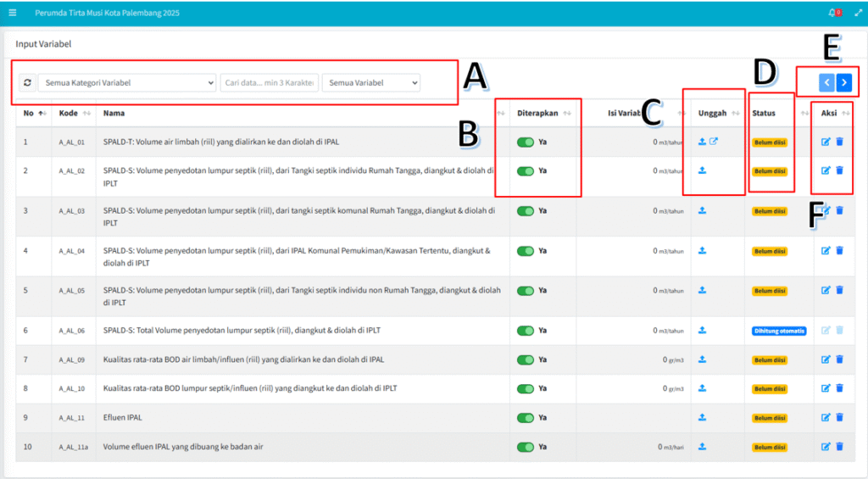Click the Cari data search field
868x479 pixels.
click(x=269, y=83)
